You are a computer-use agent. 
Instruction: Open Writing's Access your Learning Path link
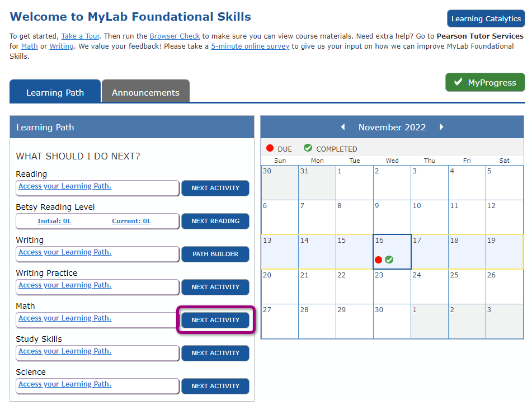click(x=65, y=252)
